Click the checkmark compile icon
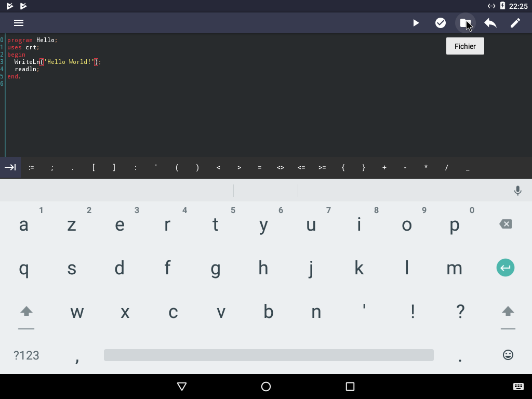Screen dimensions: 532x399 pos(441,23)
